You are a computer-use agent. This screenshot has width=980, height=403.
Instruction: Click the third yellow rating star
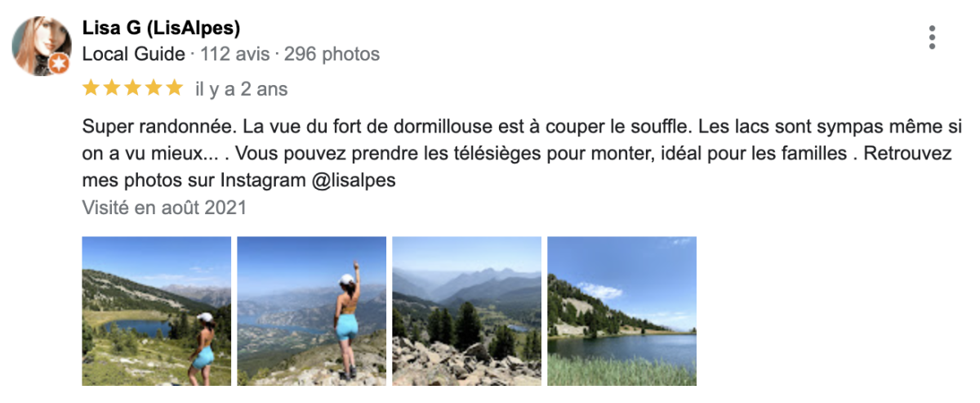point(133,88)
